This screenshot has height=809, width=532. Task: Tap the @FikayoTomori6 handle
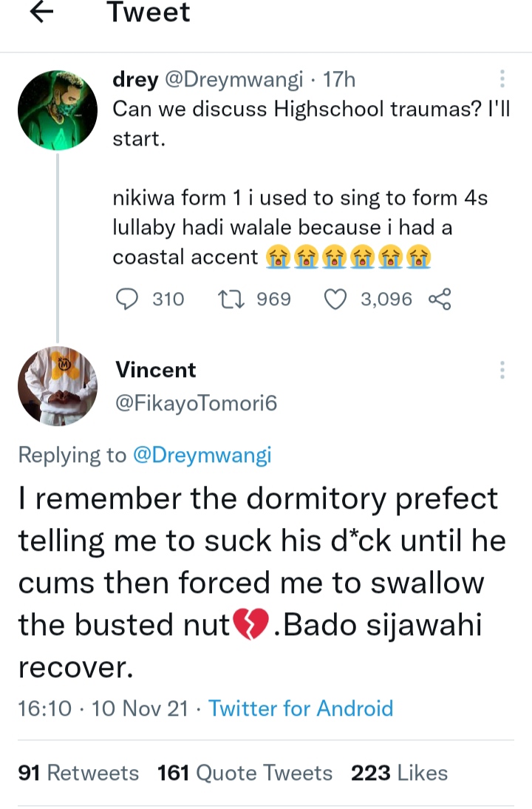[195, 403]
